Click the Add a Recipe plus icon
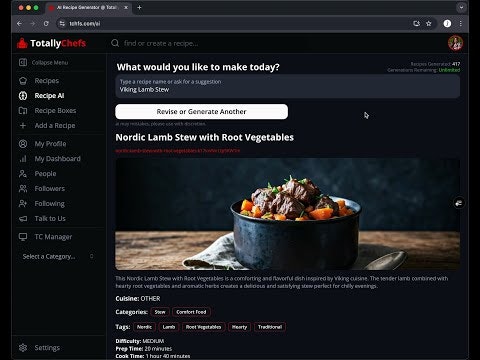This screenshot has height=360, width=480. click(x=23, y=126)
